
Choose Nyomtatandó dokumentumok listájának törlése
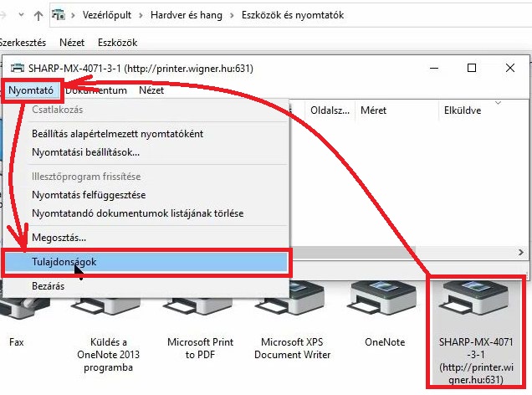pos(138,213)
